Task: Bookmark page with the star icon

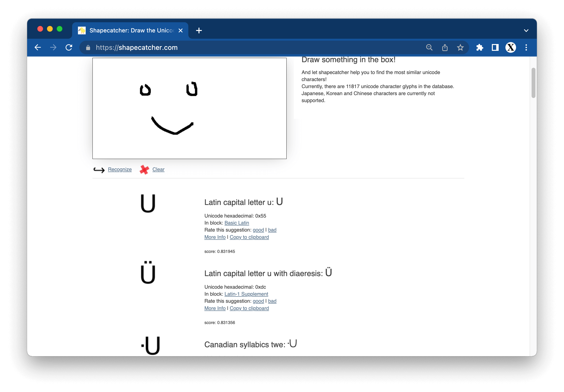Action: coord(460,47)
